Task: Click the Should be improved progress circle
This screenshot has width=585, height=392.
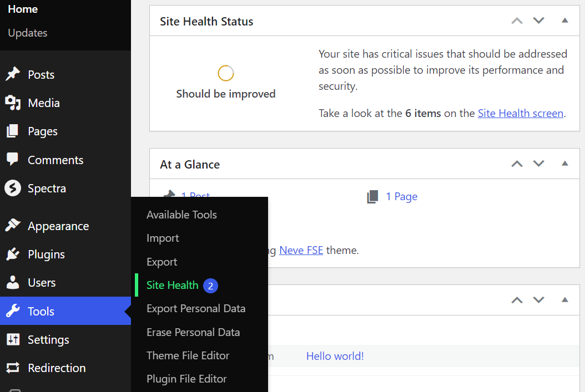Action: (225, 73)
